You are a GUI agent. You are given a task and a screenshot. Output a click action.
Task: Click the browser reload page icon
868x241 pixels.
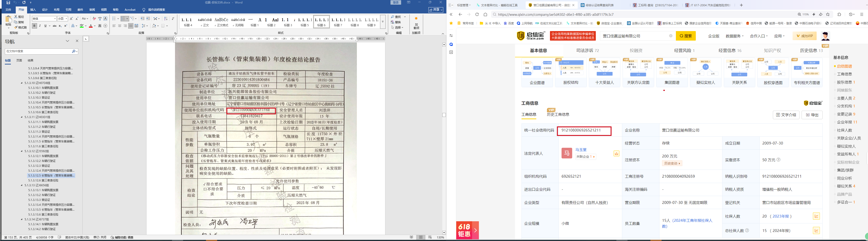(x=477, y=15)
